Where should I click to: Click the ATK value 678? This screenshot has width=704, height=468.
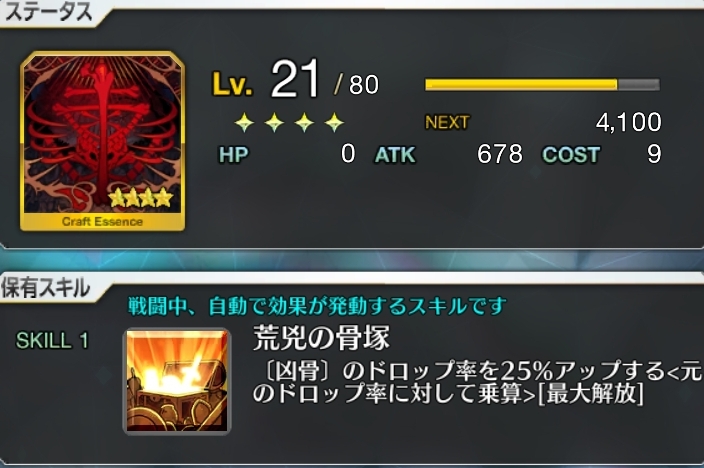pos(500,154)
